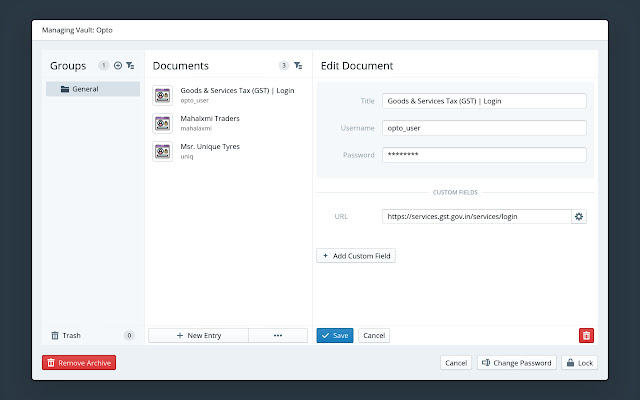Click the red delete document trash icon

[x=586, y=335]
